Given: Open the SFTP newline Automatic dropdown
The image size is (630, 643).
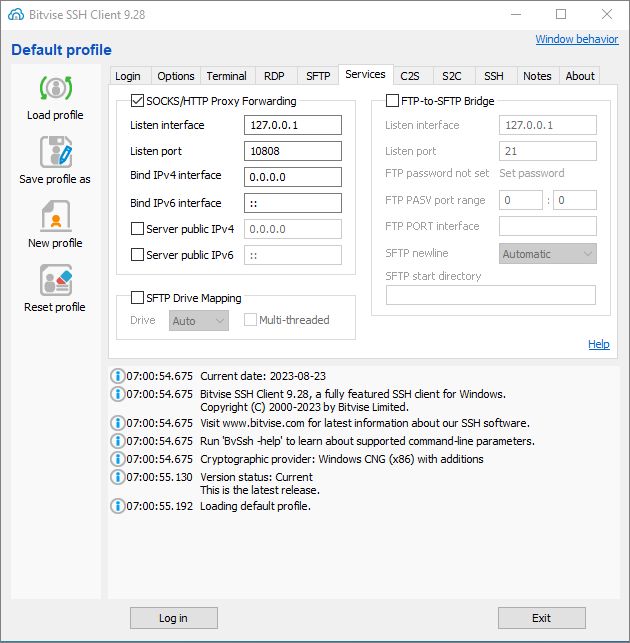Looking at the screenshot, I should (x=548, y=254).
